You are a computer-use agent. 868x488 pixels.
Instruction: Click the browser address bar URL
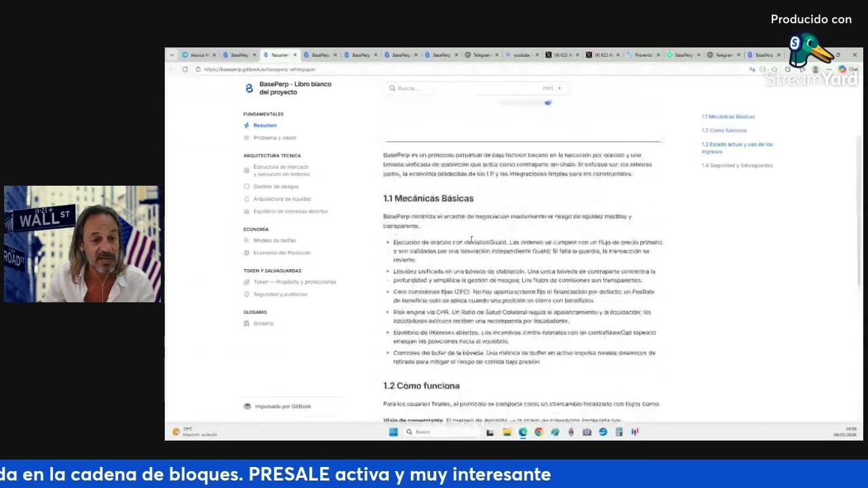tap(260, 69)
